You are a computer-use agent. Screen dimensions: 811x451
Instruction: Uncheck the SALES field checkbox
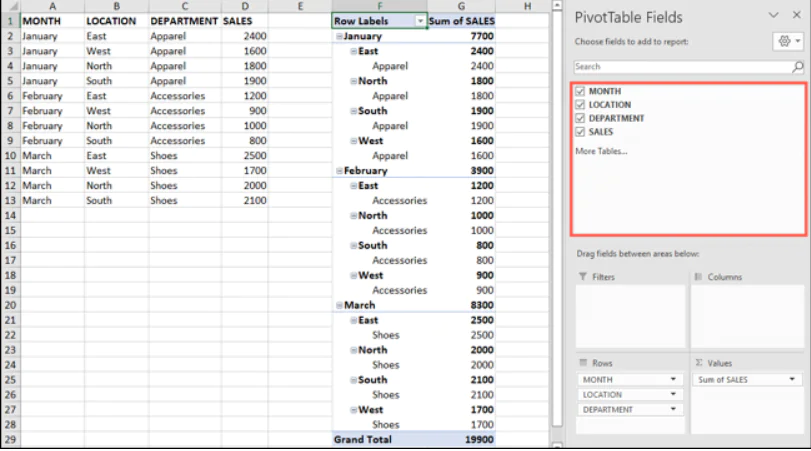pyautogui.click(x=580, y=131)
